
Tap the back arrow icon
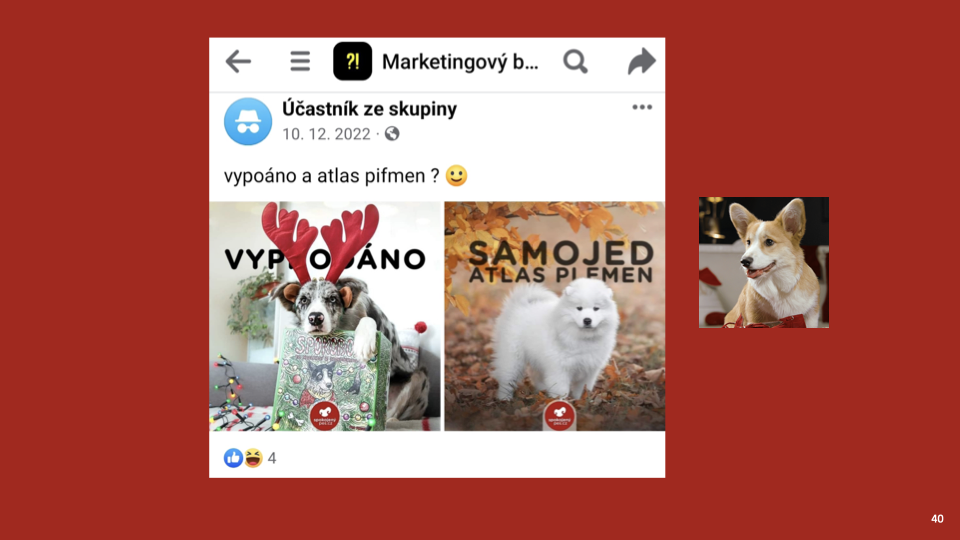tap(238, 61)
